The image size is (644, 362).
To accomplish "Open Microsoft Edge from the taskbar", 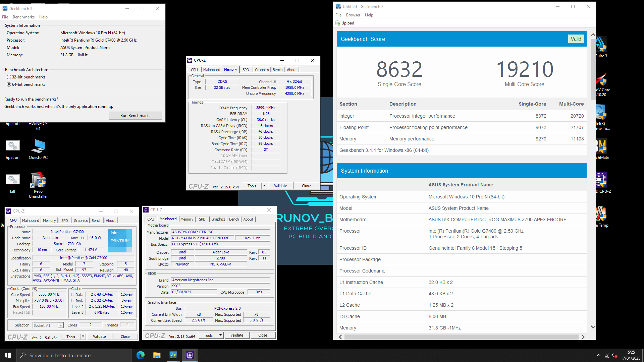I will [141, 355].
